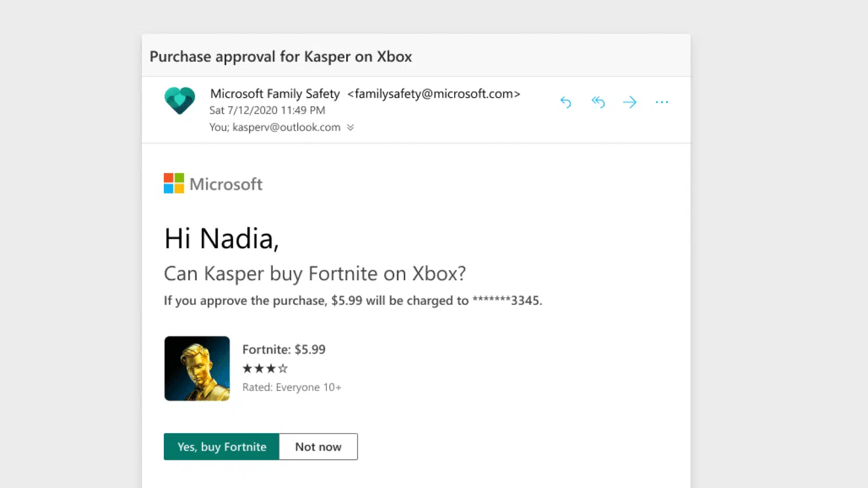Click the Fortnite star rating
Viewport: 868px width, 488px height.
(265, 369)
